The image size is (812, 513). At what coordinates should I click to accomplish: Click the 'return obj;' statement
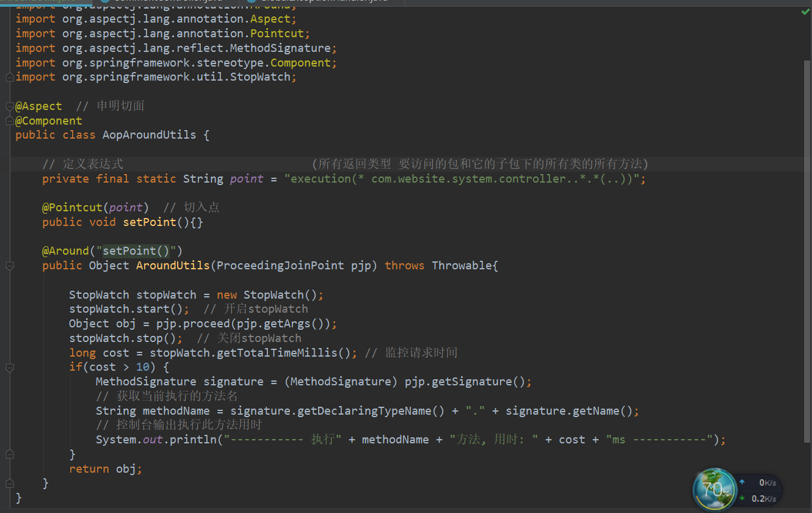pos(106,469)
